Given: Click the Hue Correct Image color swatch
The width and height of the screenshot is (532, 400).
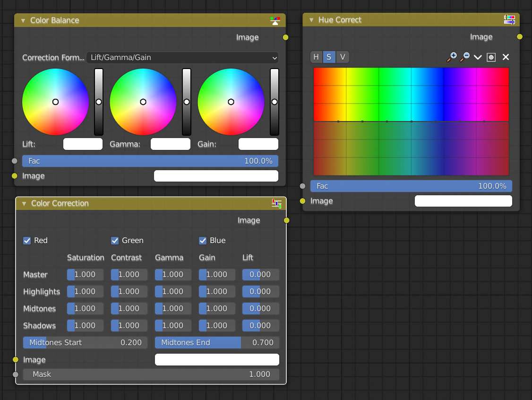Looking at the screenshot, I should (463, 201).
